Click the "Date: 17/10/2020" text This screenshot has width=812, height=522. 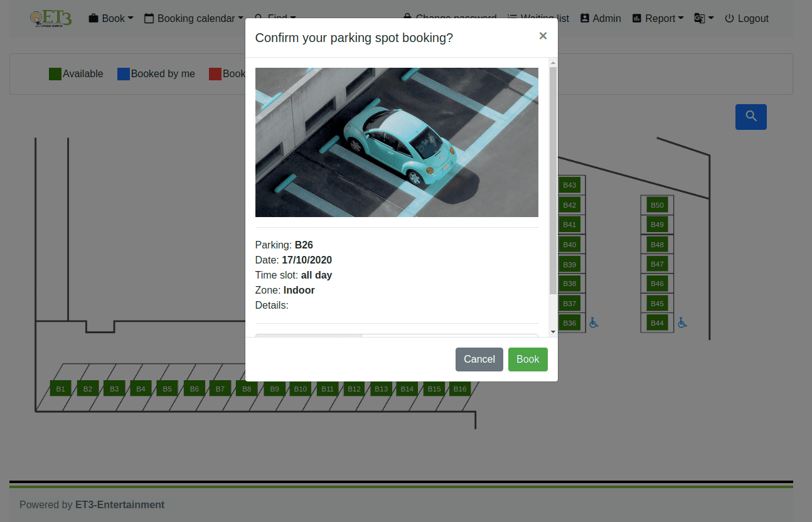point(294,260)
